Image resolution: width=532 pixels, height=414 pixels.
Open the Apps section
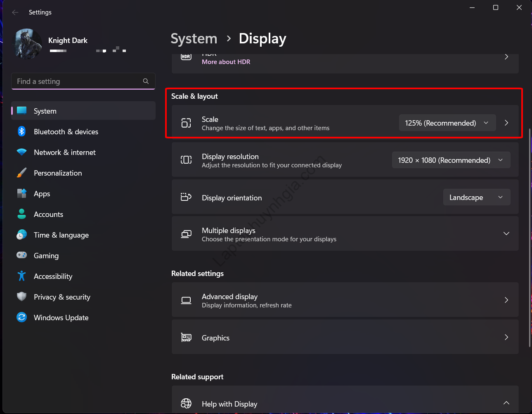83,194
